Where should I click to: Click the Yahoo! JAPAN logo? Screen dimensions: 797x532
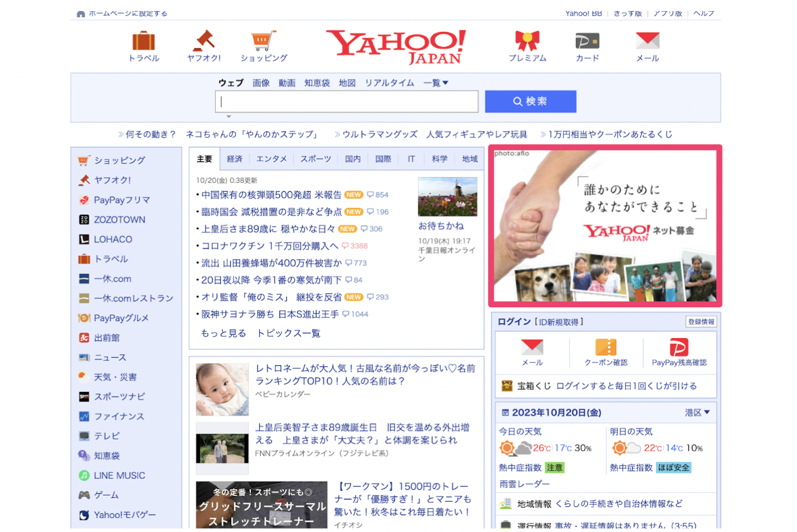396,46
